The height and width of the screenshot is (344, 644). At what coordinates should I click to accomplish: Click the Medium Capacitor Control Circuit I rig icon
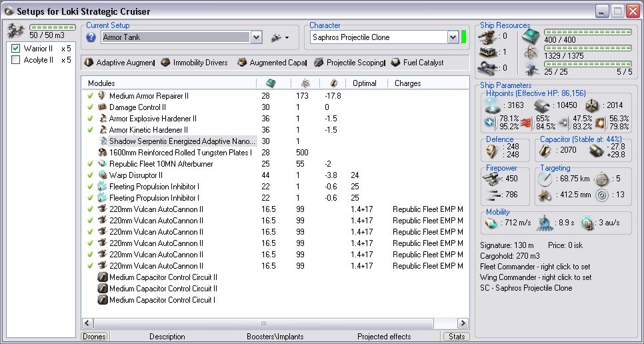[103, 300]
